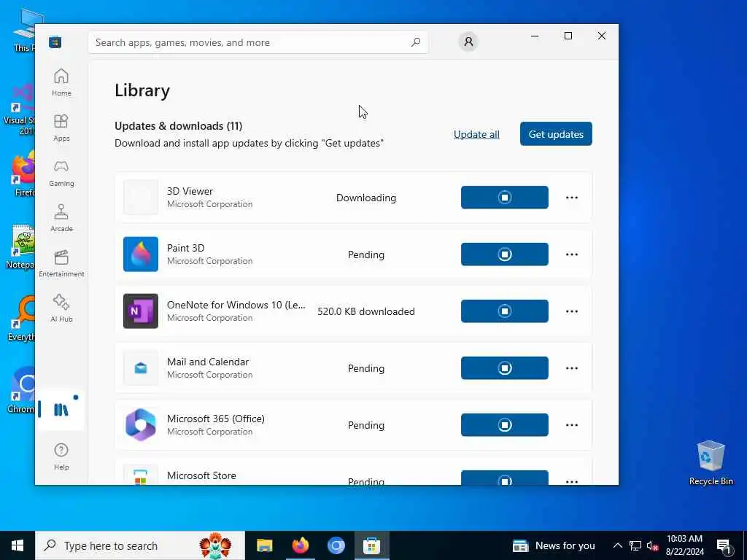Viewport: 747px width, 560px height.
Task: Select the Microsoft Store row title
Action: coord(201,475)
